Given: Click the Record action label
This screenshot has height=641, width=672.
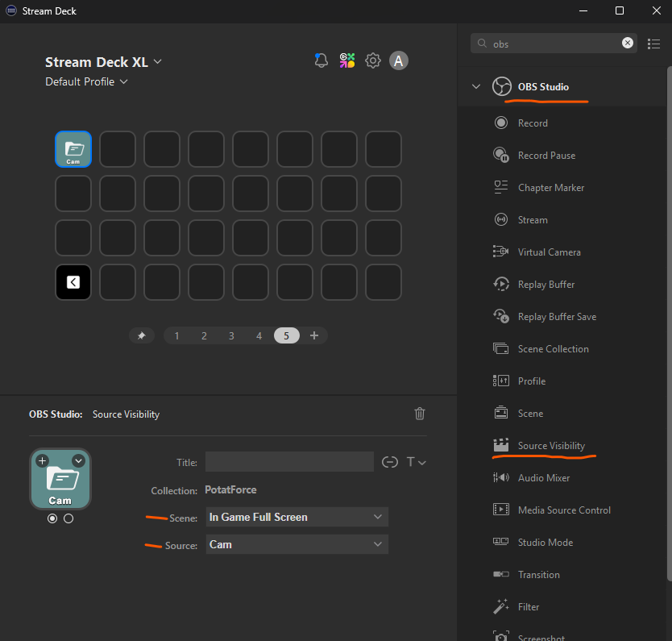Looking at the screenshot, I should 533,123.
